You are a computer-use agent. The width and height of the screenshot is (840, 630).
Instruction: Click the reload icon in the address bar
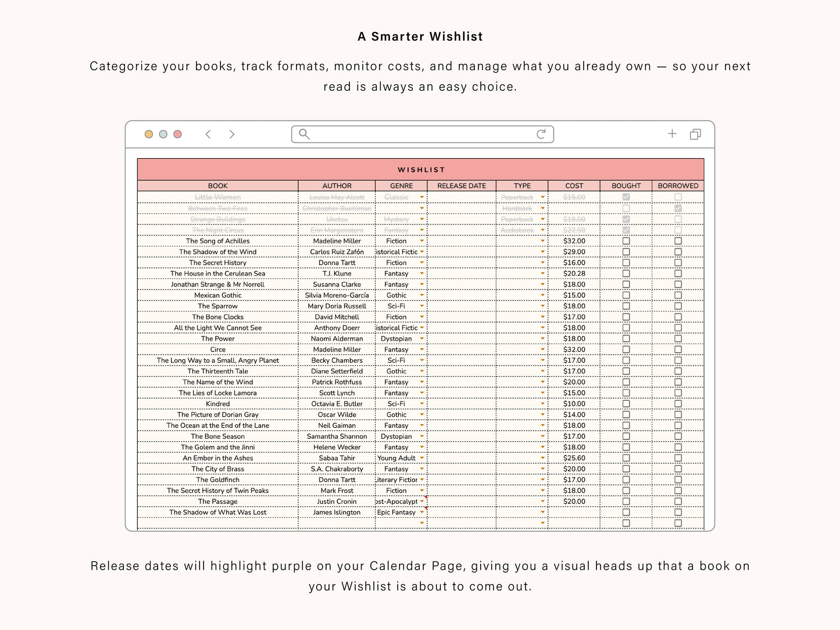tap(541, 134)
